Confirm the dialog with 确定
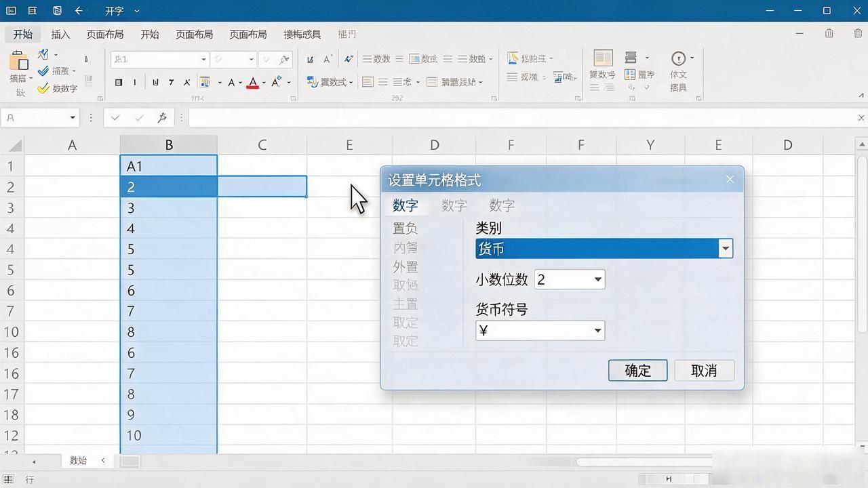This screenshot has width=868, height=488. pyautogui.click(x=637, y=370)
